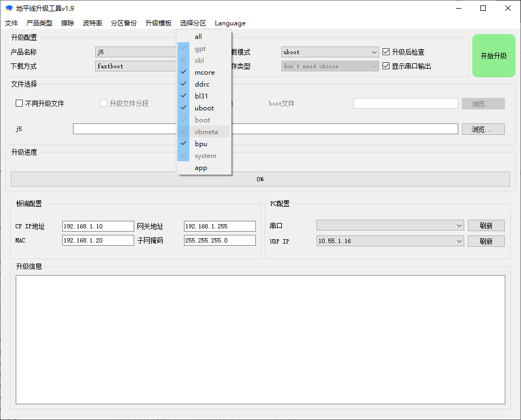Viewport: 521px width, 420px height.
Task: Open the Language menu
Action: coord(230,23)
